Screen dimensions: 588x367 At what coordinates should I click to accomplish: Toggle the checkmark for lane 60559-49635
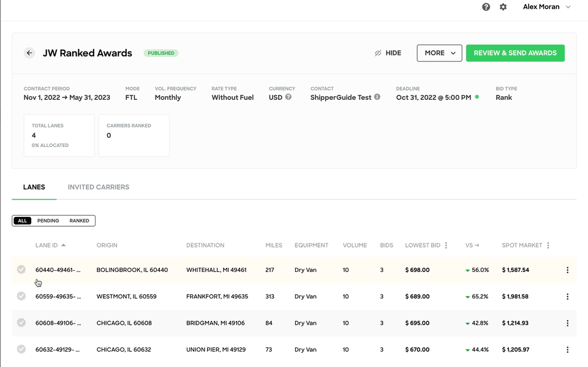point(21,296)
